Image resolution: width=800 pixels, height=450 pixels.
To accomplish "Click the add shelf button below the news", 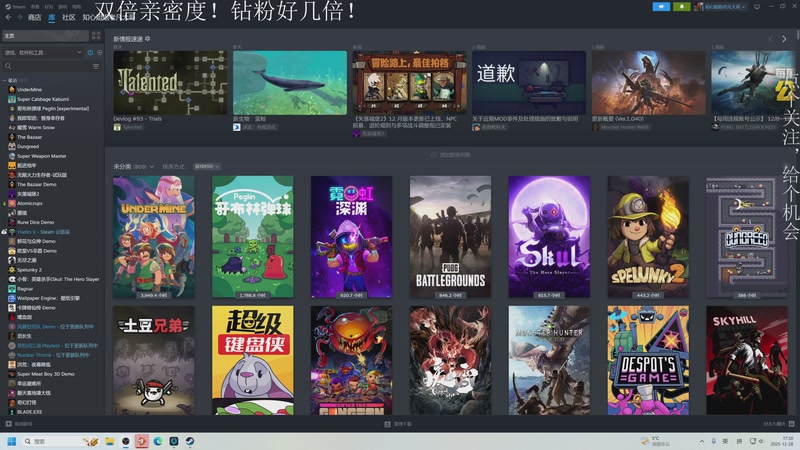I will [x=451, y=155].
